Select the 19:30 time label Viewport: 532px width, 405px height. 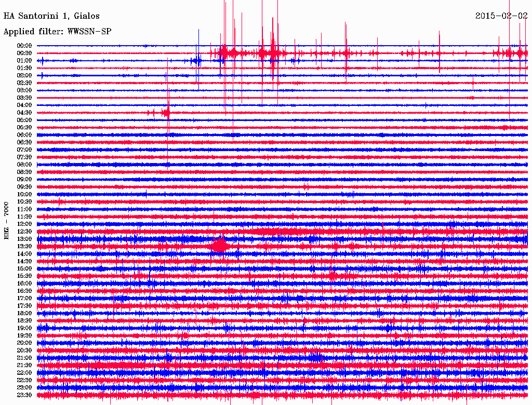(x=24, y=335)
